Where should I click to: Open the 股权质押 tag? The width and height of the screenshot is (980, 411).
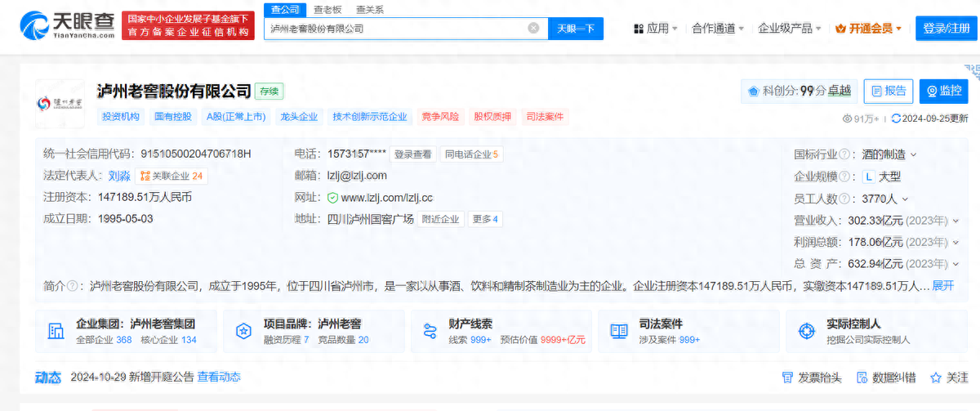[492, 117]
